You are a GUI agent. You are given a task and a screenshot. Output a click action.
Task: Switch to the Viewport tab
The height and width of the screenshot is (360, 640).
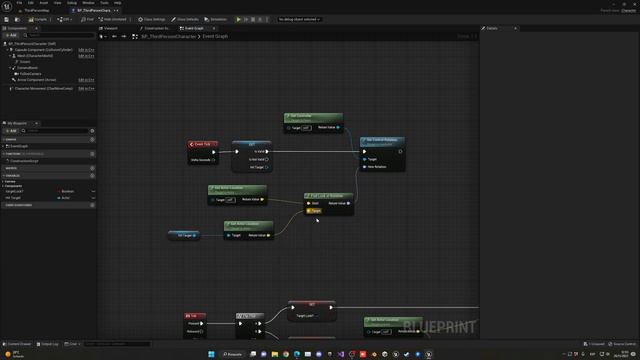(x=110, y=28)
